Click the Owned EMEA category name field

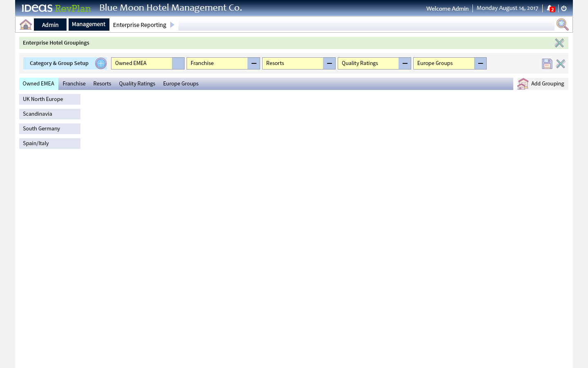point(141,63)
